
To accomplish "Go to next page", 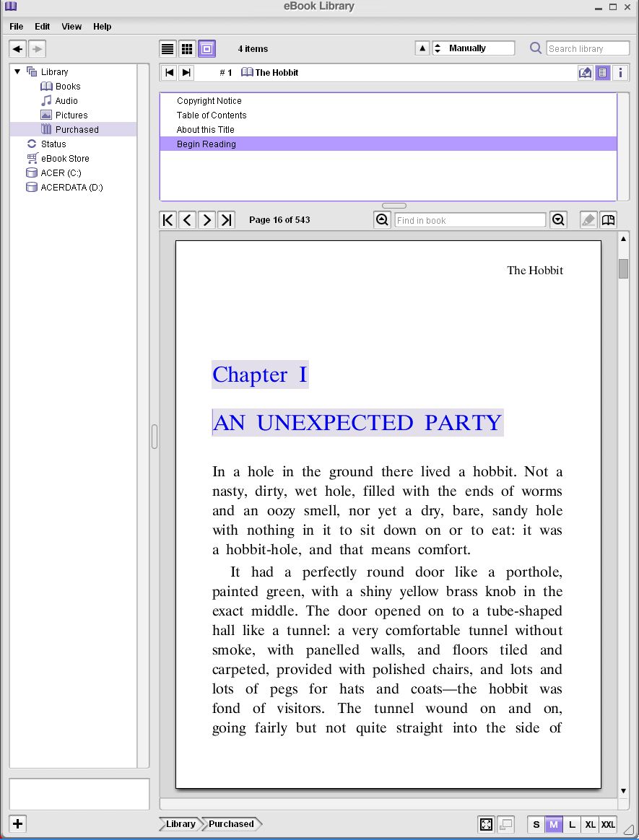I will tap(207, 219).
